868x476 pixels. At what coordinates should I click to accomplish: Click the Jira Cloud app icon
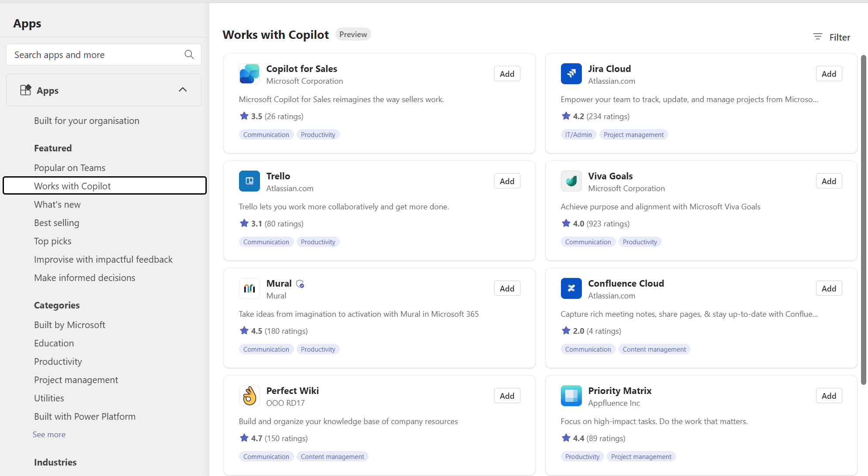pos(571,74)
